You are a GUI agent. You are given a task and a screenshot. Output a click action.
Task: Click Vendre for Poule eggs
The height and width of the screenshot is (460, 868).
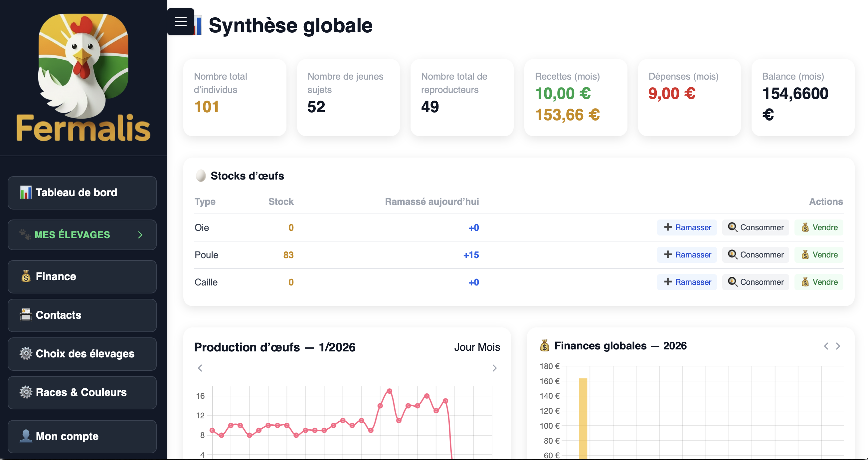pyautogui.click(x=819, y=255)
